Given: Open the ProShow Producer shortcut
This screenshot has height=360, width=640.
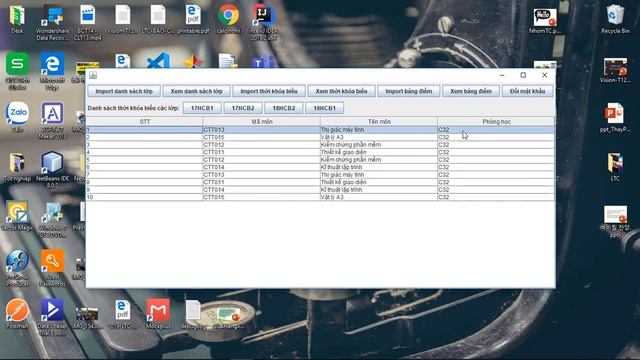Looking at the screenshot, I should 17,267.
